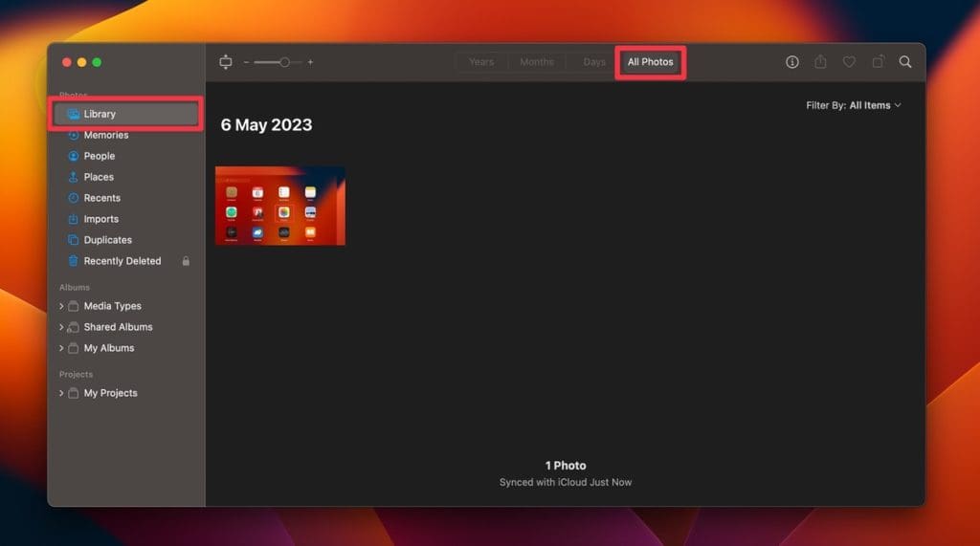Viewport: 980px width, 546px height.
Task: Open Duplicates in the sidebar
Action: tap(126, 240)
